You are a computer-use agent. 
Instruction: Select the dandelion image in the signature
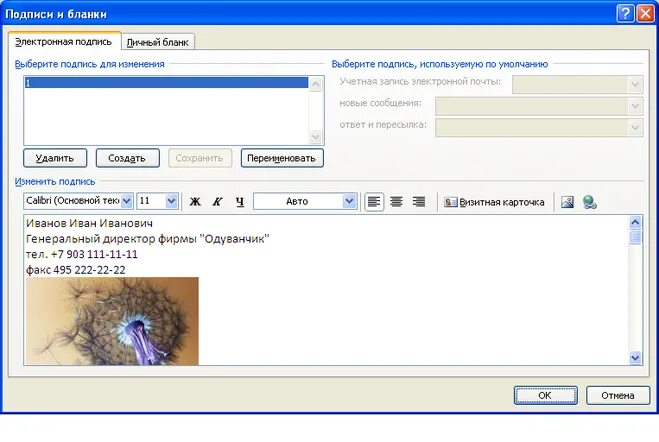pos(112,321)
